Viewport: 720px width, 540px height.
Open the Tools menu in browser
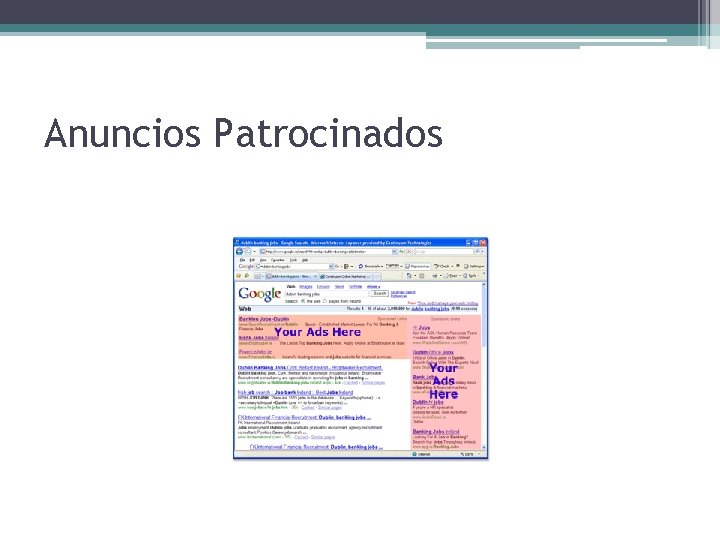[x=293, y=260]
